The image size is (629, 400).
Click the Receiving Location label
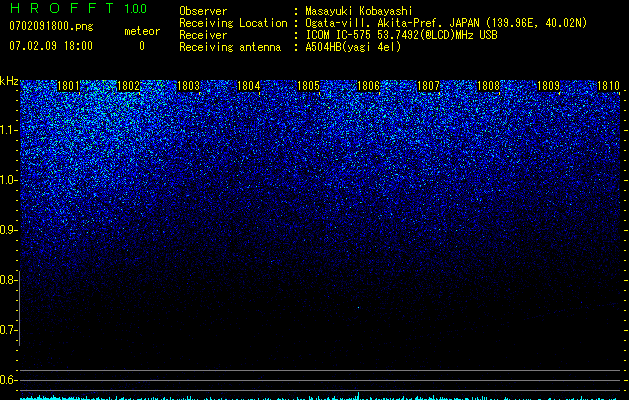[233, 23]
